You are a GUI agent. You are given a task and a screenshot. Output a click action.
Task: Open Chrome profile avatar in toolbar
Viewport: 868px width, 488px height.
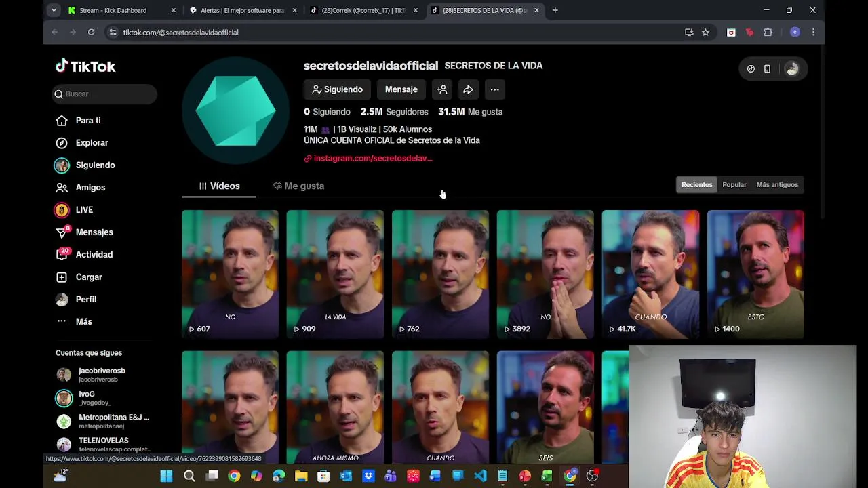[x=795, y=32]
